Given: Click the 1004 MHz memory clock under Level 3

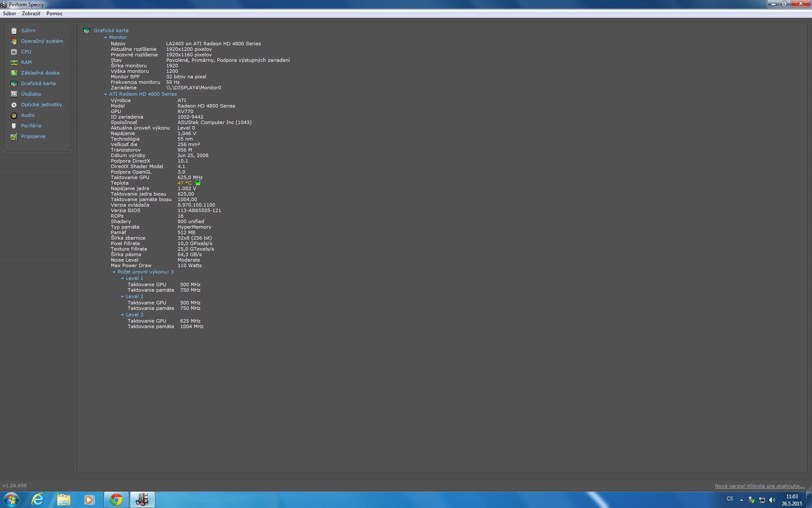Looking at the screenshot, I should pyautogui.click(x=192, y=326).
